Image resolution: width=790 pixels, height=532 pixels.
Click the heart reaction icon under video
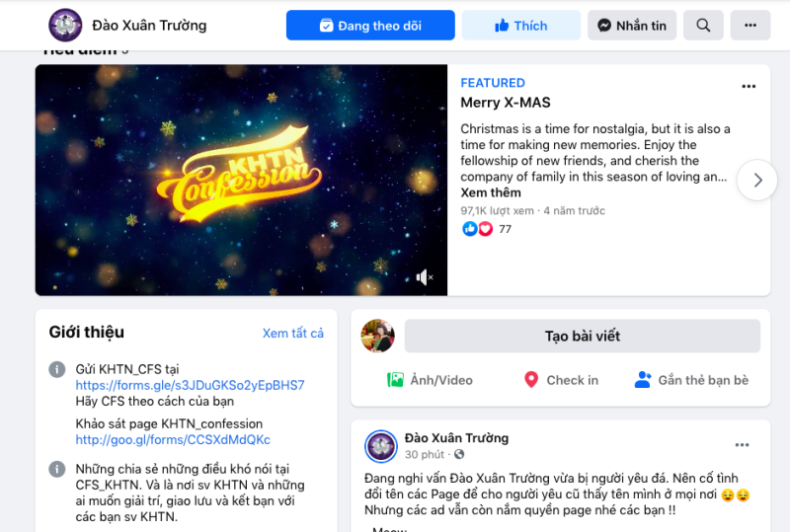click(x=485, y=229)
